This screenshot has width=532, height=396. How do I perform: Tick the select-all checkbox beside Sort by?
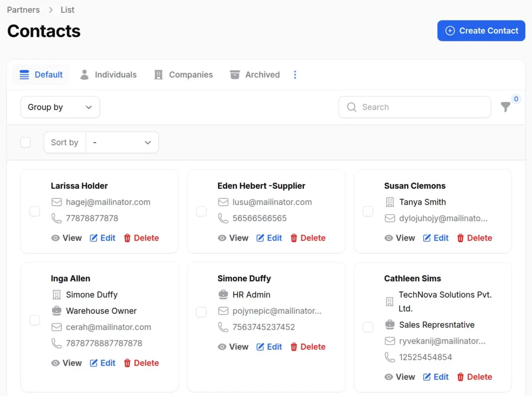tap(25, 142)
